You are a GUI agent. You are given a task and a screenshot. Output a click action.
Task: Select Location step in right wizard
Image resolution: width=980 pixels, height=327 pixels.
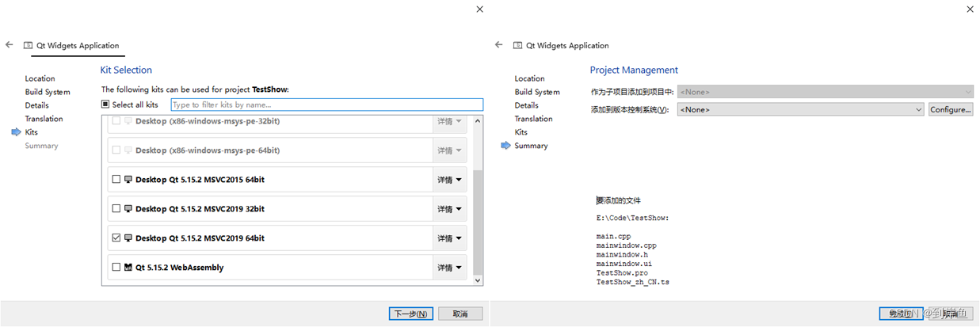529,78
